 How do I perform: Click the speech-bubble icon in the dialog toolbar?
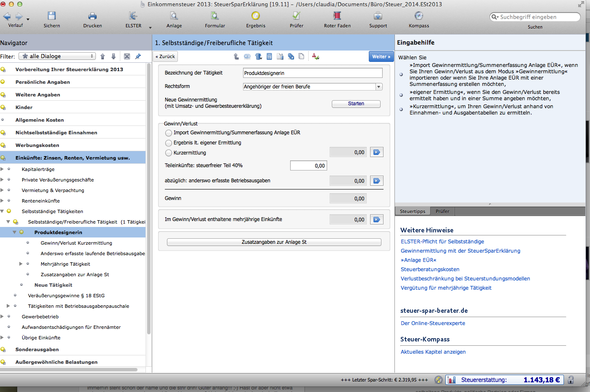pos(247,56)
